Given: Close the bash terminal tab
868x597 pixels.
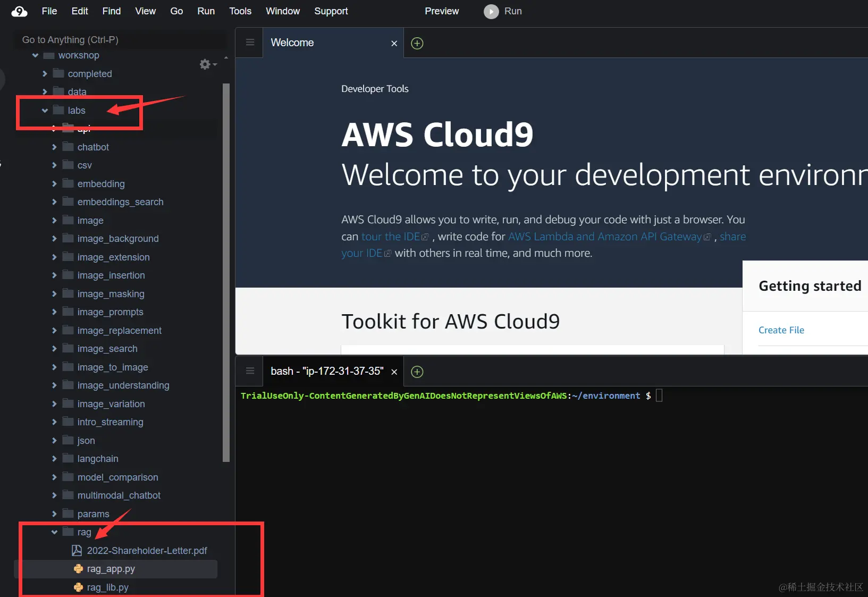Looking at the screenshot, I should [394, 372].
